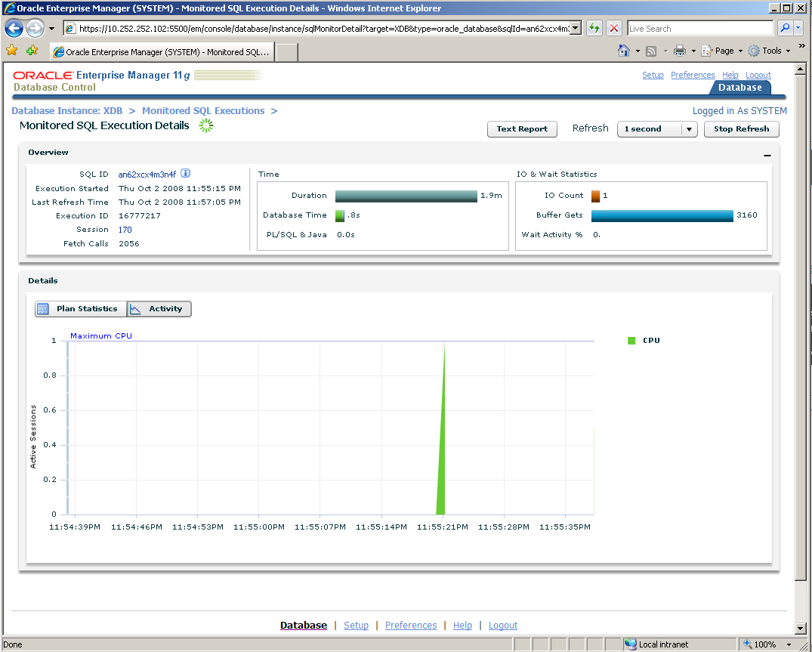This screenshot has height=652, width=812.
Task: Open the Favorites Center star icon
Action: pyautogui.click(x=12, y=50)
